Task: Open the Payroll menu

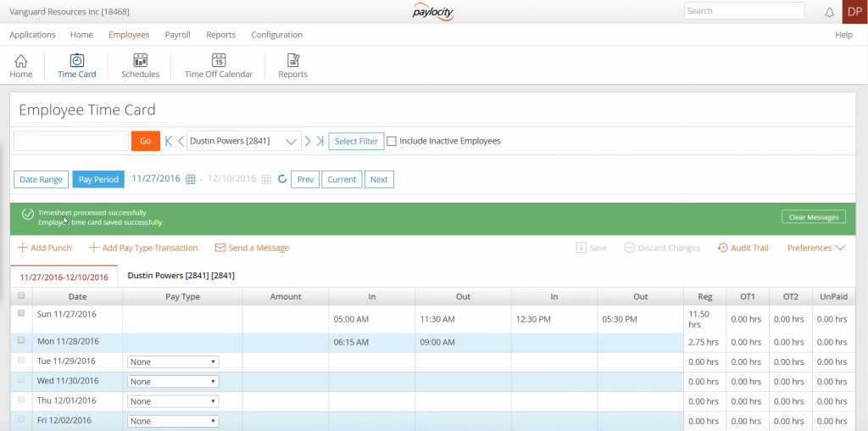Action: (177, 35)
